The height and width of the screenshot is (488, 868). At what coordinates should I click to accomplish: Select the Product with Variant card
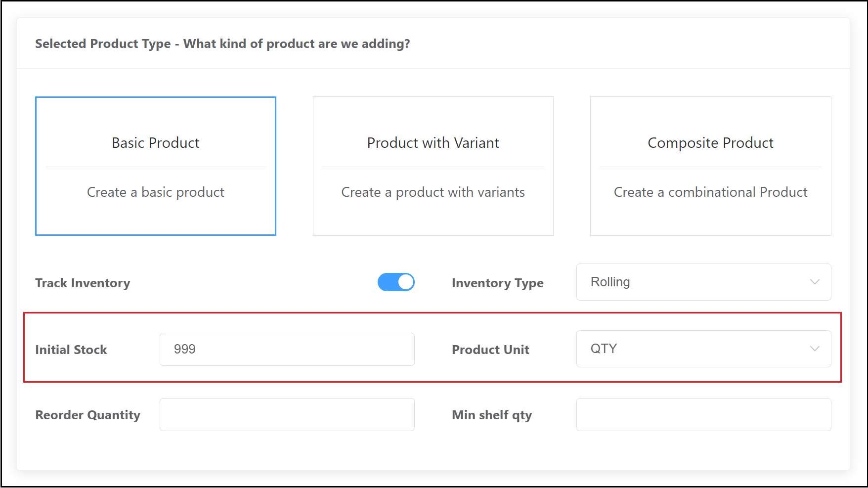(433, 166)
